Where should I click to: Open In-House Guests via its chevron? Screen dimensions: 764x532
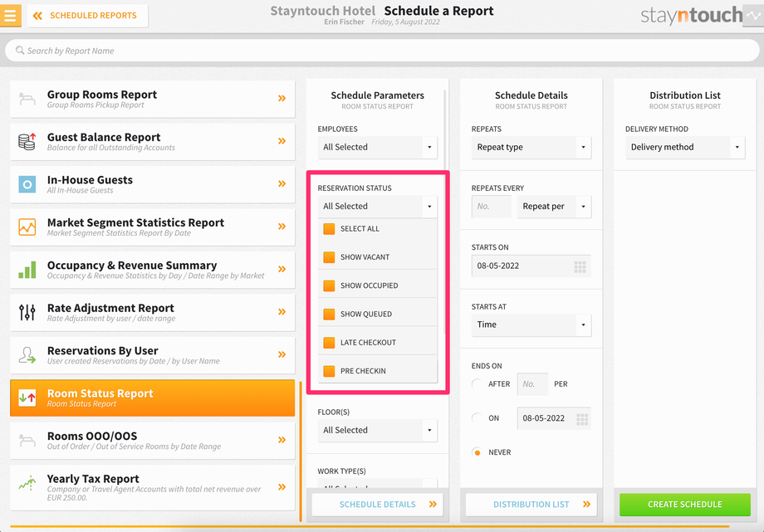[282, 183]
